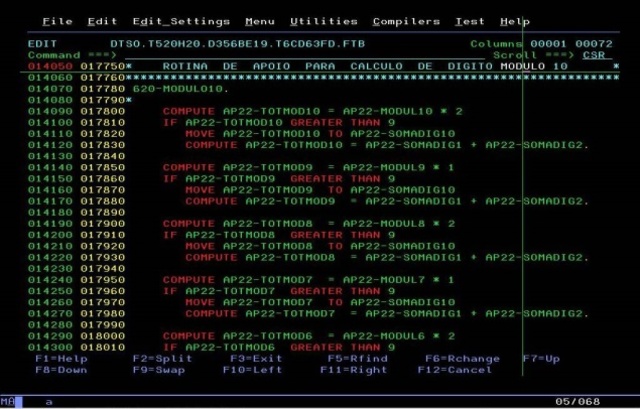The height and width of the screenshot is (409, 640).
Task: Open the File menu
Action: pos(58,21)
